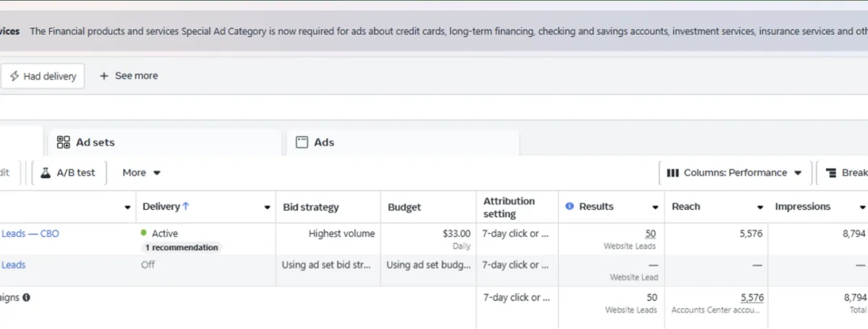Open the Delivery column dropdown arrow
This screenshot has height=329, width=868.
(x=267, y=208)
